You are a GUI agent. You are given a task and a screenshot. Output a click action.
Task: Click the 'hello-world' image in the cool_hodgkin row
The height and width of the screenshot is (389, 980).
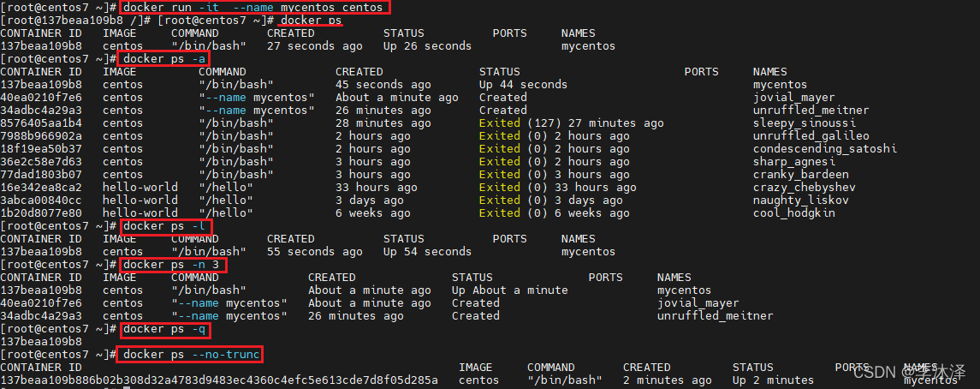[x=140, y=212]
